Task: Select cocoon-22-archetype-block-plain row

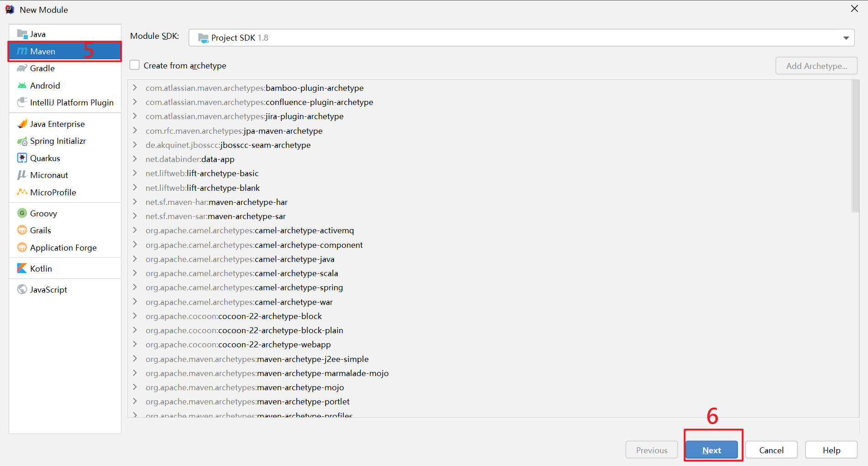Action: pyautogui.click(x=489, y=330)
